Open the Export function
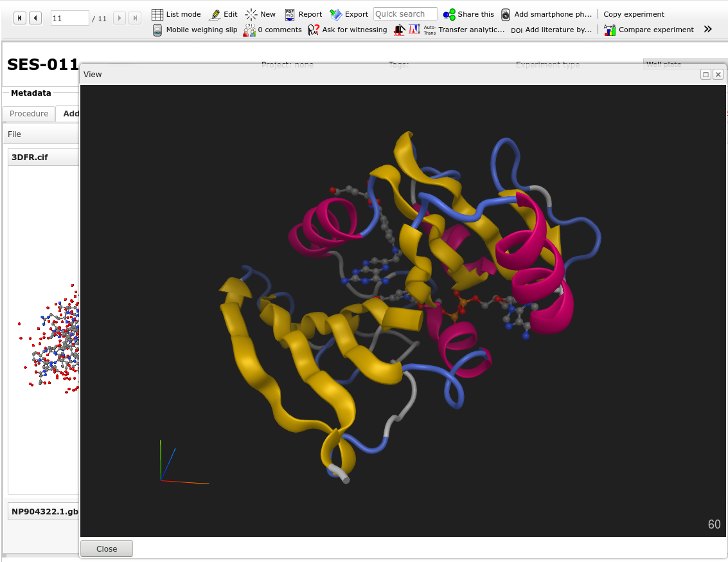 pyautogui.click(x=349, y=14)
